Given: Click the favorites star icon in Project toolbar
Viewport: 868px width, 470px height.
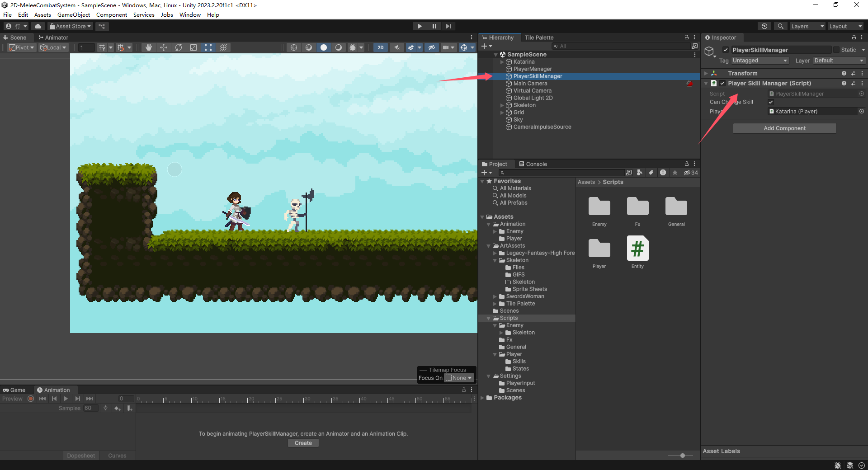Looking at the screenshot, I should [675, 173].
